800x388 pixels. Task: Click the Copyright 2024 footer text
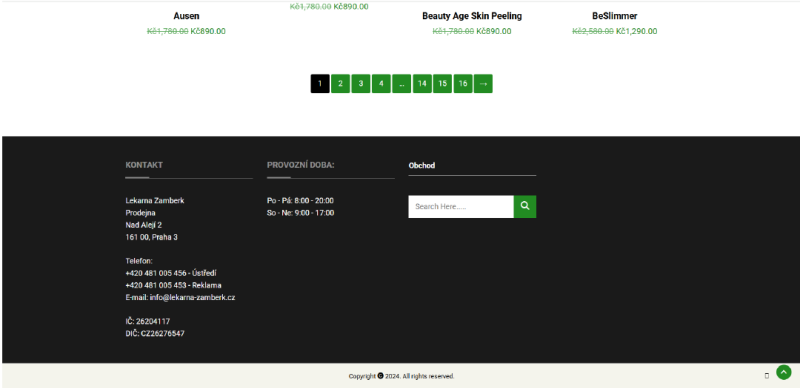pos(402,376)
